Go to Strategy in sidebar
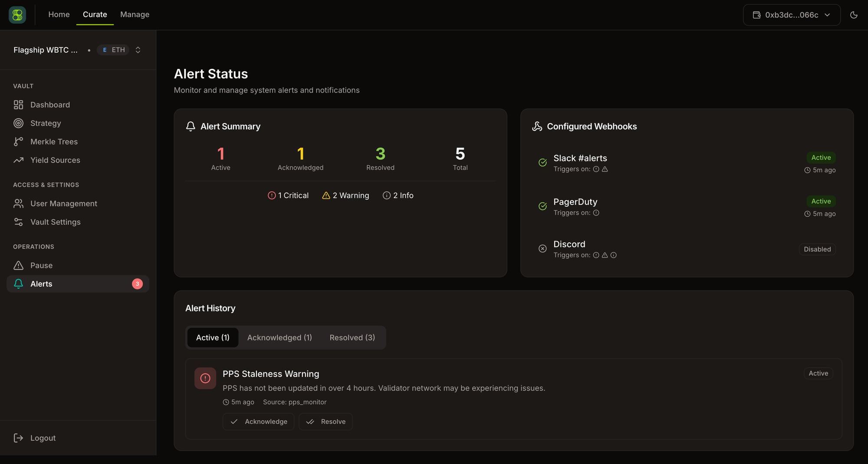Screen dimensions: 868x464 pyautogui.click(x=46, y=123)
